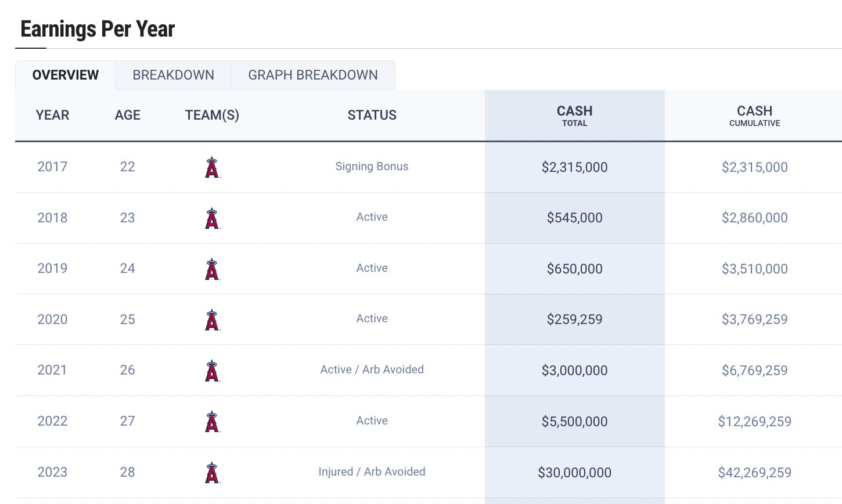Click the Angels logo in 2022 row
The image size is (842, 504).
(212, 422)
